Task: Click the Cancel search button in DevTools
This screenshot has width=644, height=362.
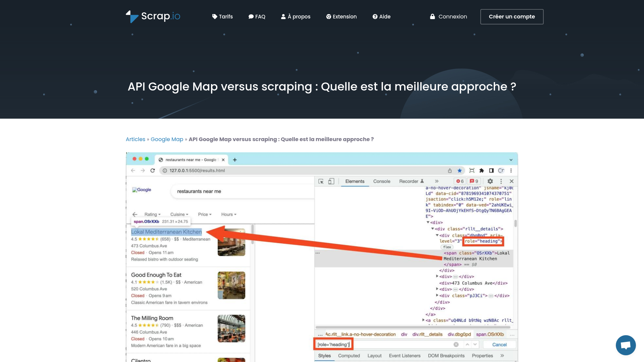Action: [x=499, y=345]
